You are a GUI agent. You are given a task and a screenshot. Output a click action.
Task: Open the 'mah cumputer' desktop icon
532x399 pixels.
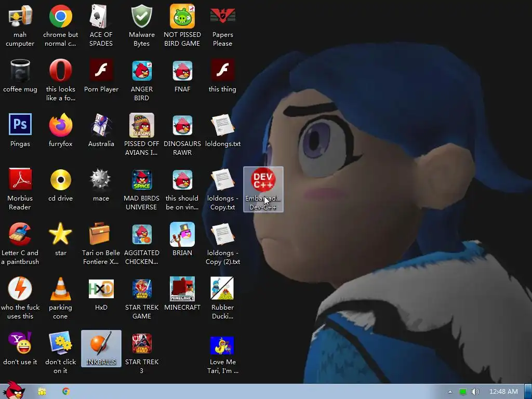20,25
